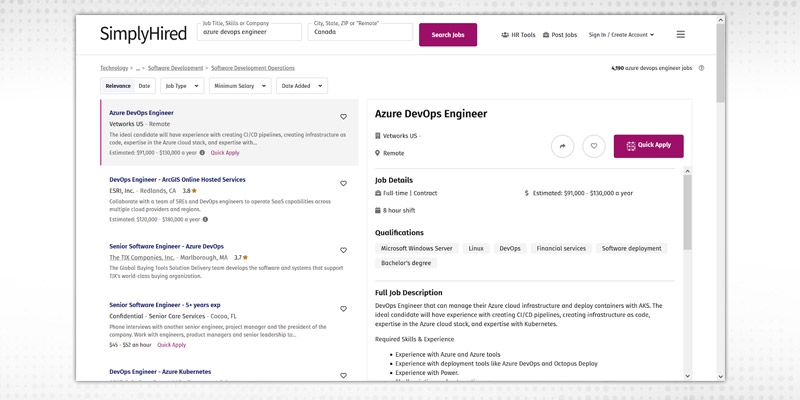Click the salary estimate info icon for Vetworks

pos(202,153)
